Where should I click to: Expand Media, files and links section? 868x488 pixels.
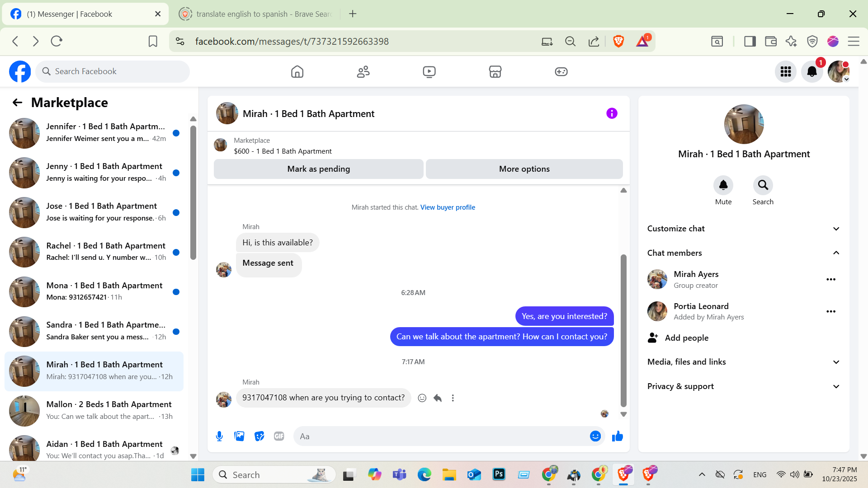744,362
